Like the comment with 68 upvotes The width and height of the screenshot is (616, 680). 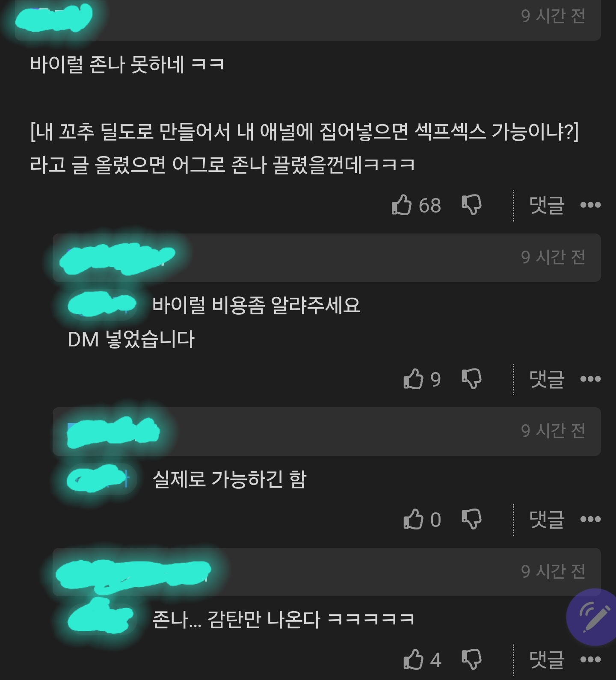point(401,205)
